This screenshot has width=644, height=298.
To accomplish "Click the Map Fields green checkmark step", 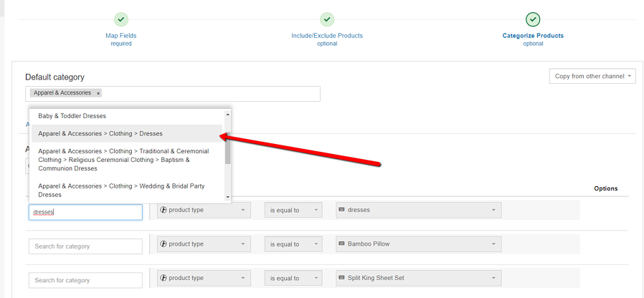I will (x=120, y=19).
